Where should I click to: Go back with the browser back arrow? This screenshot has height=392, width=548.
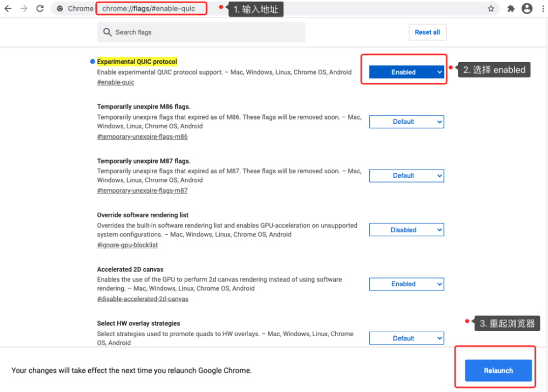[x=8, y=8]
